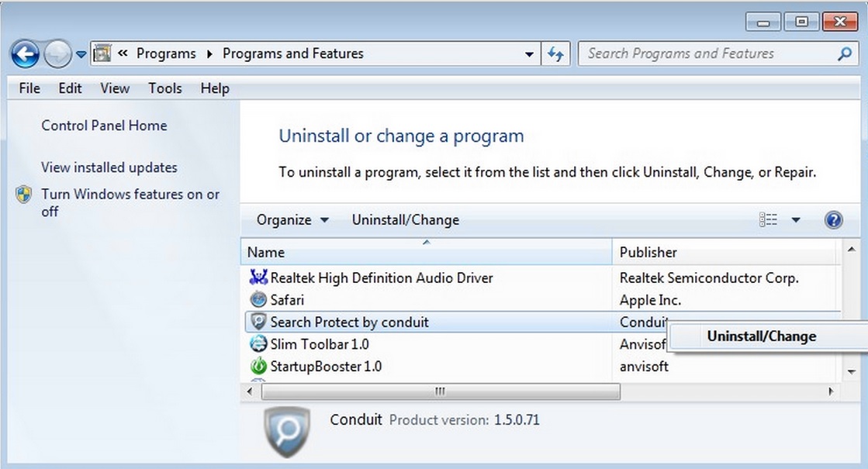Image resolution: width=868 pixels, height=469 pixels.
Task: Click the search magnifier icon
Action: tap(845, 53)
